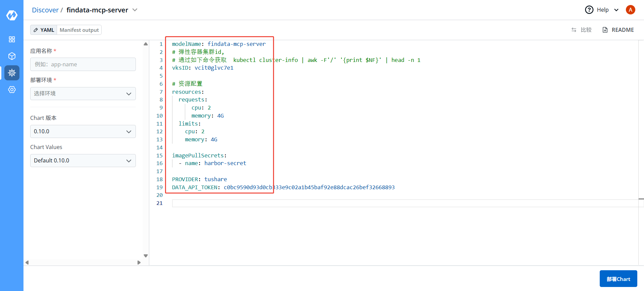
Task: Open the 选择环境 deployment environment dropdown
Action: pos(83,94)
